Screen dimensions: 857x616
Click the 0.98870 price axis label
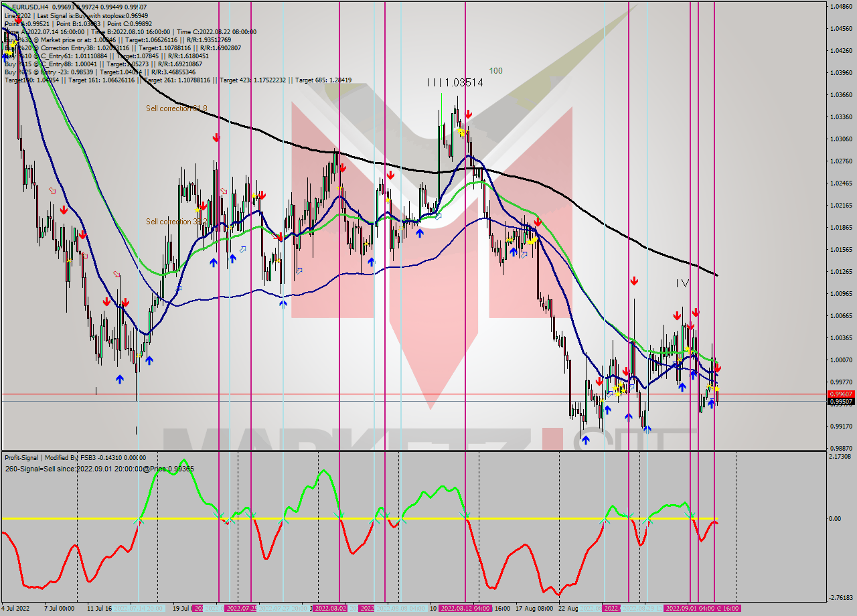point(841,448)
